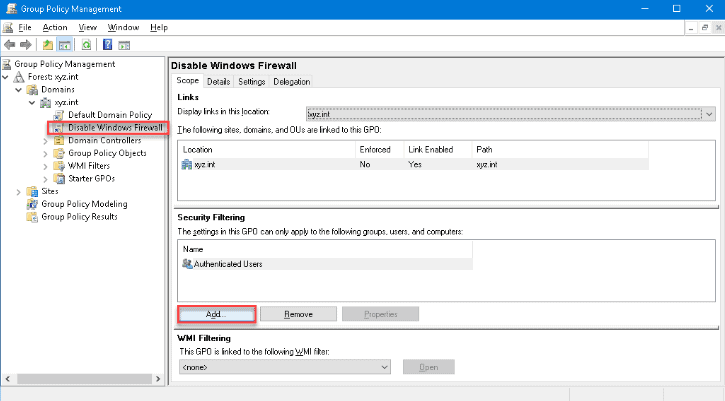This screenshot has width=725, height=401.
Task: Click the Open button for WMI filter
Action: tap(429, 367)
